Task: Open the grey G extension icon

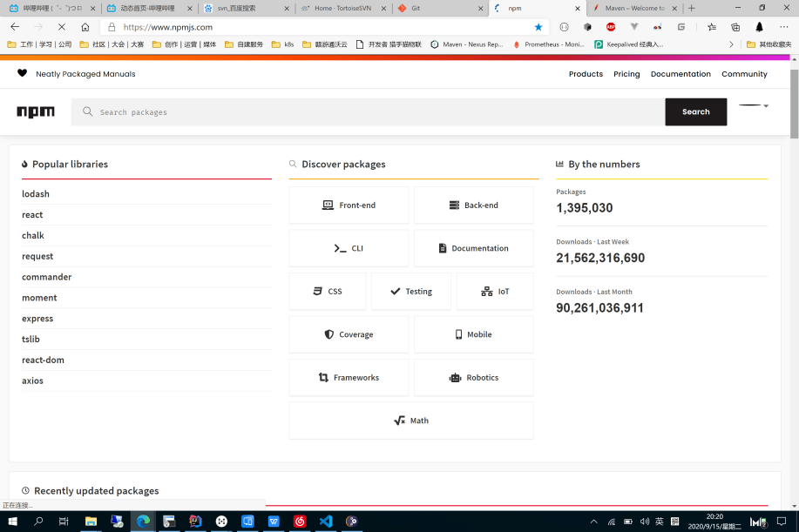Action: 681,27
